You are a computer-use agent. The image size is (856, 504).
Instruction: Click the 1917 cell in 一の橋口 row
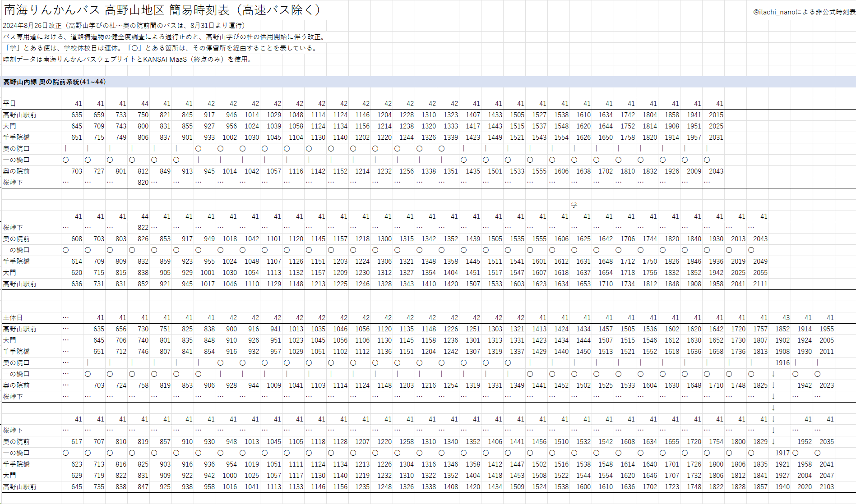pos(782,453)
